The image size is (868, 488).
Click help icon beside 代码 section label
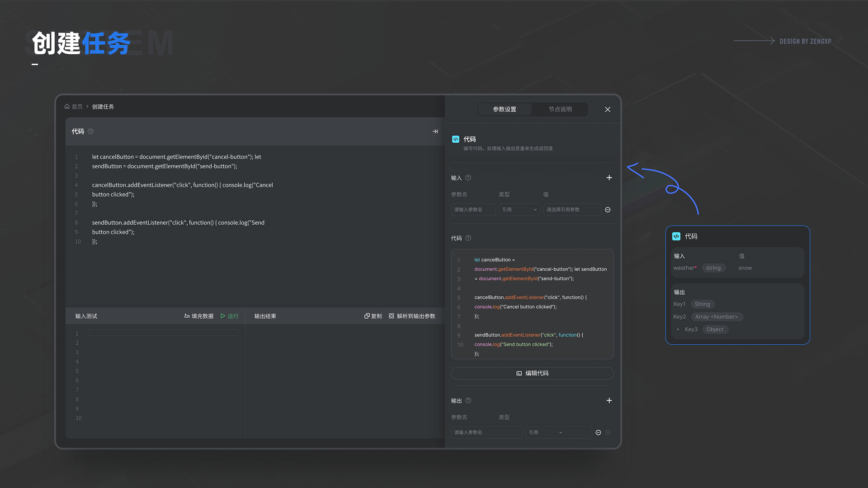(x=468, y=238)
